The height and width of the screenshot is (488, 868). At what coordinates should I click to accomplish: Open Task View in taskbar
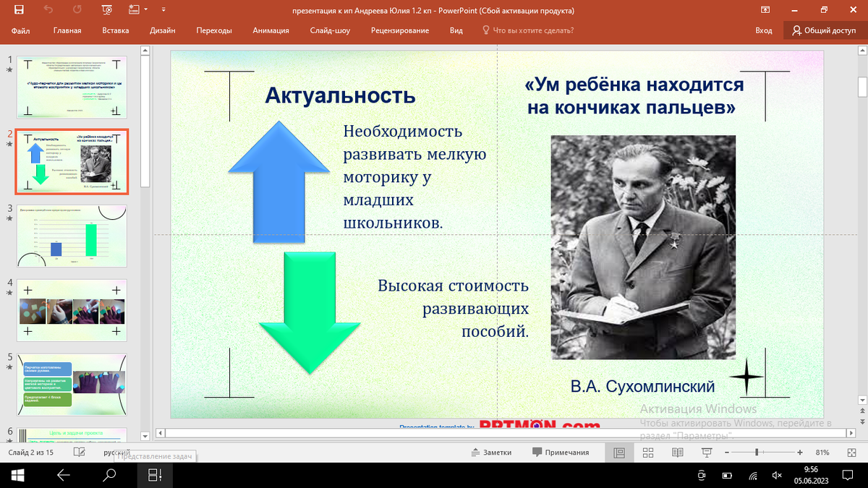[x=154, y=475]
